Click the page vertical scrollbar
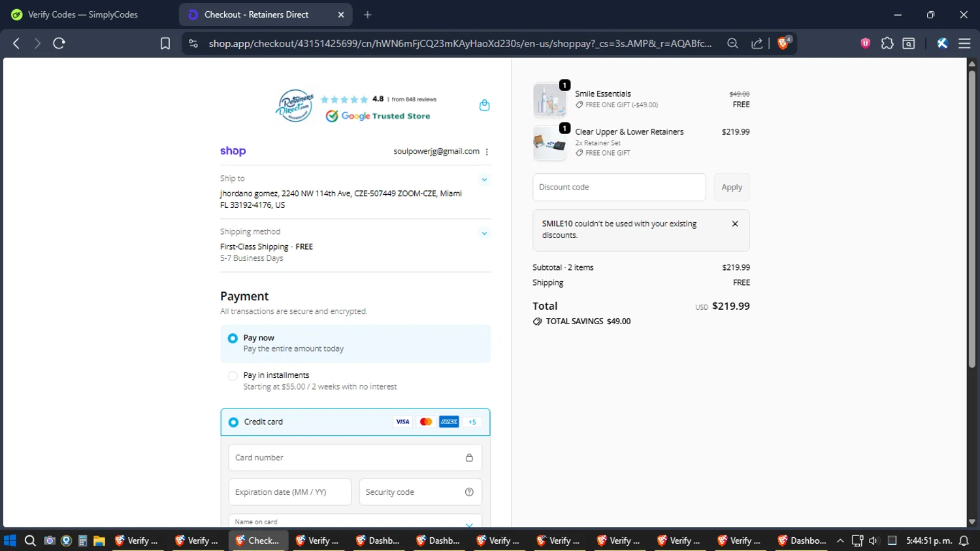Screen dimensions: 980x551 972,219
